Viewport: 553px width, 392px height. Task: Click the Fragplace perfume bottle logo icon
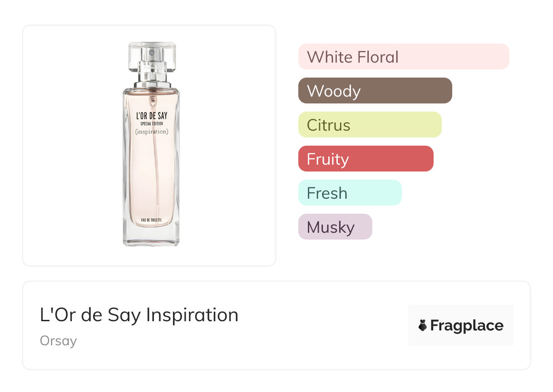coord(423,325)
